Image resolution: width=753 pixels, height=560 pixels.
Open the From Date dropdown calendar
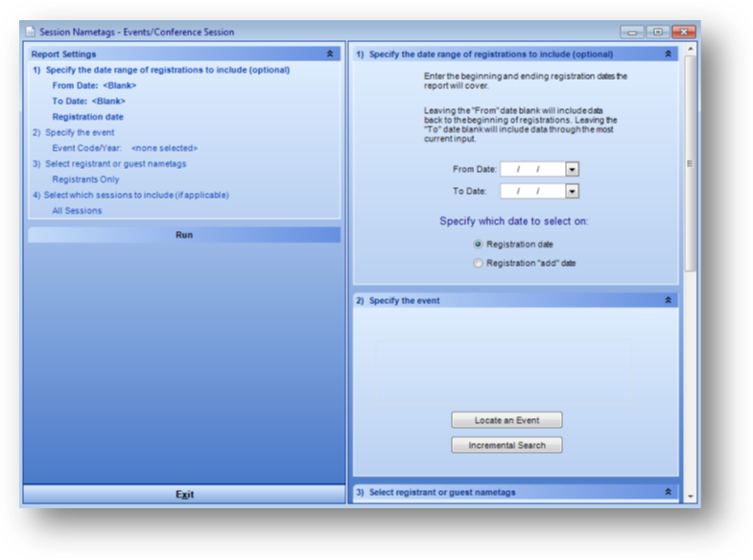[572, 170]
